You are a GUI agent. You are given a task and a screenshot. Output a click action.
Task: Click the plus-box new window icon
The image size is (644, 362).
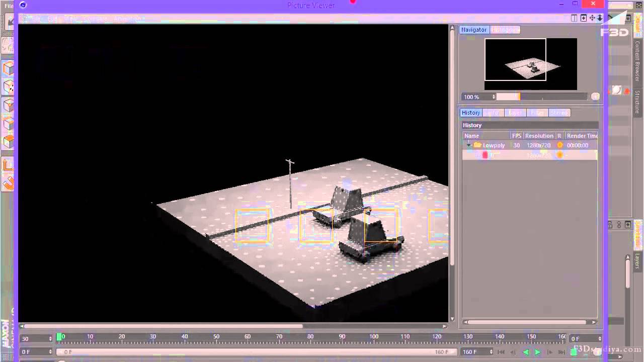click(x=584, y=18)
